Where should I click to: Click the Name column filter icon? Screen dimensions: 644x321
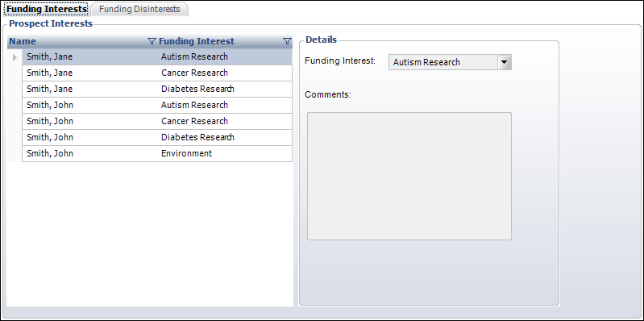pos(152,41)
